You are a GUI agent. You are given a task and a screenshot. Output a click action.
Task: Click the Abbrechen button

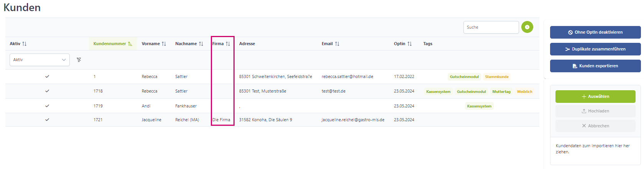click(595, 126)
